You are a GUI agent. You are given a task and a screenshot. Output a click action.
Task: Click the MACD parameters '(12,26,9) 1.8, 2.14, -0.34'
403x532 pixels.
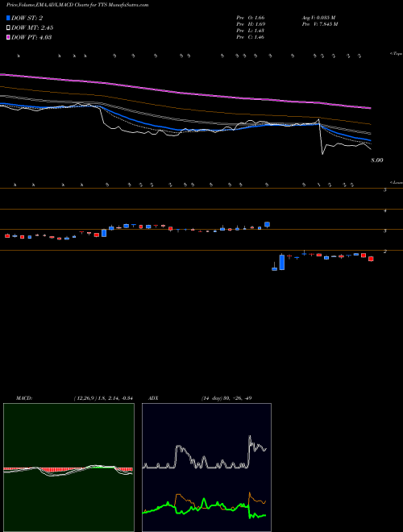pos(103,398)
